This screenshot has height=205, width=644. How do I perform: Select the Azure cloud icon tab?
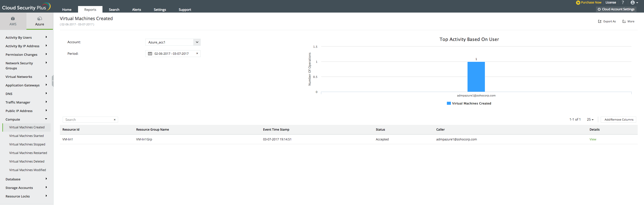click(40, 19)
